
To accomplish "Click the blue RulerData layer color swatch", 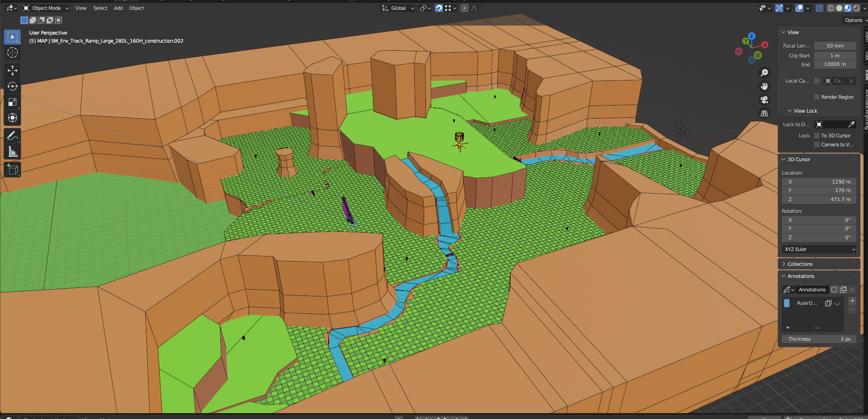I will [x=787, y=303].
